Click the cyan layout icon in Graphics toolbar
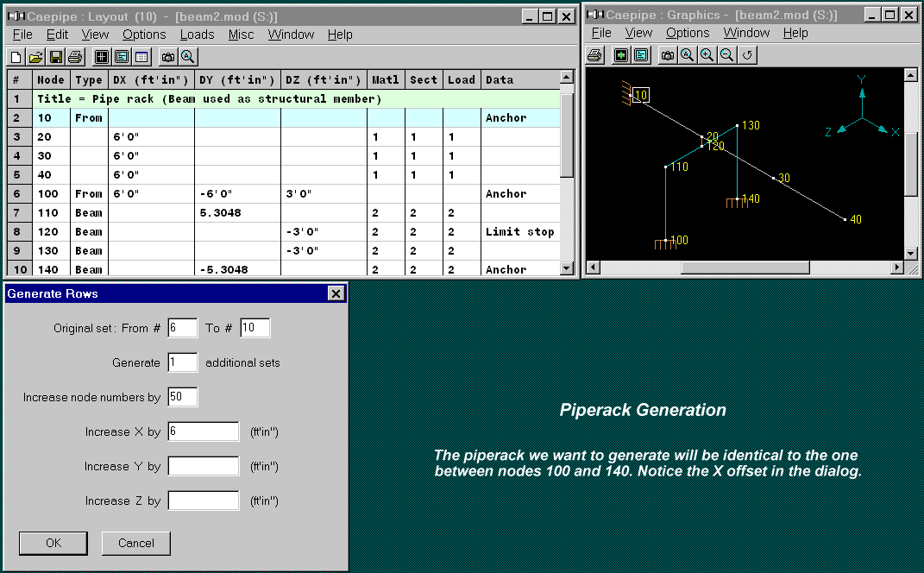This screenshot has width=924, height=573. point(641,55)
